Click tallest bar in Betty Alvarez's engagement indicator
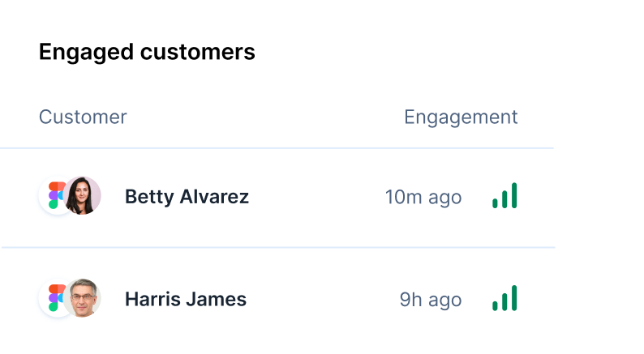 pyautogui.click(x=514, y=195)
